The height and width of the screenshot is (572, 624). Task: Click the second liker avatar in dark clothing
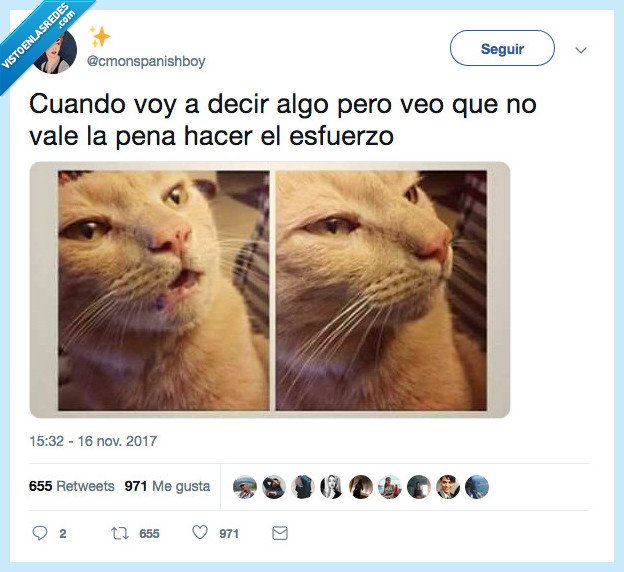coord(274,487)
